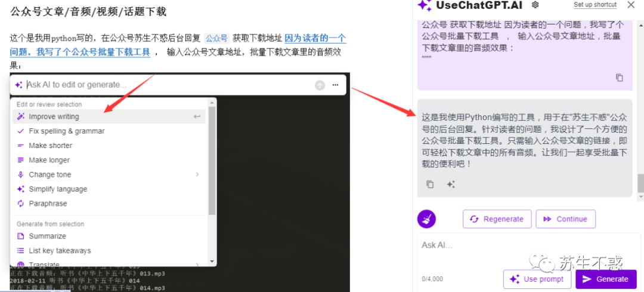Open the 因为读者的一个问题 article link
The width and height of the screenshot is (644, 292).
click(x=178, y=45)
